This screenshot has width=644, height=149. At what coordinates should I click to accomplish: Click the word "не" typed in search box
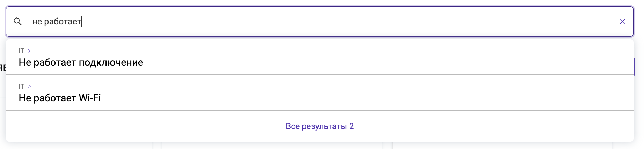click(37, 22)
